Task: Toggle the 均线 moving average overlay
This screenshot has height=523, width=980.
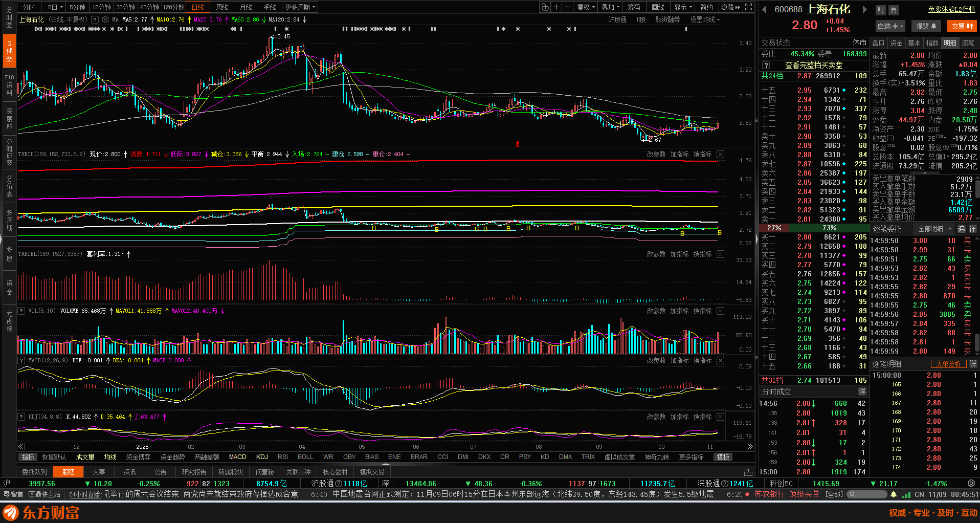Action: [110, 457]
